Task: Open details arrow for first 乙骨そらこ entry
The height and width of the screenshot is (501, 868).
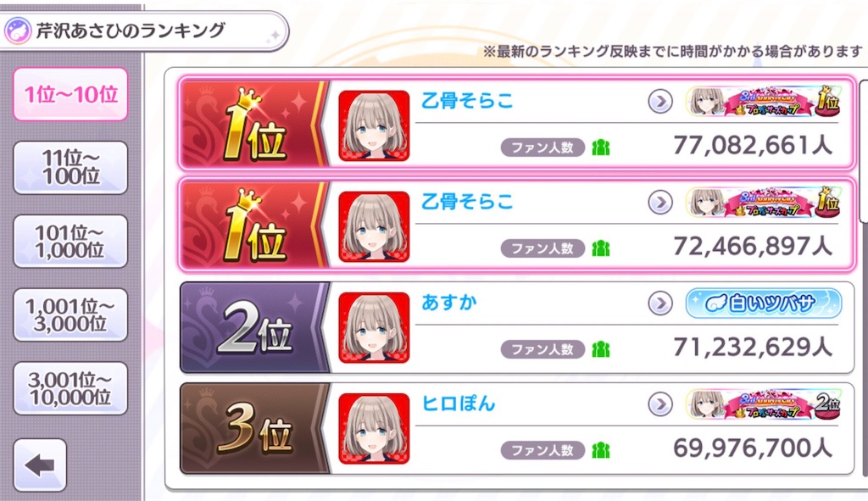Action: point(659,102)
